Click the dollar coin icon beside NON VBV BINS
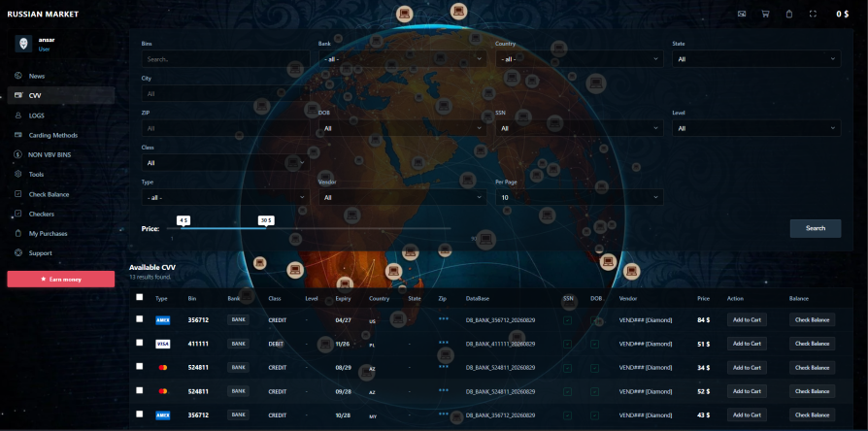The height and width of the screenshot is (431, 868). click(18, 155)
